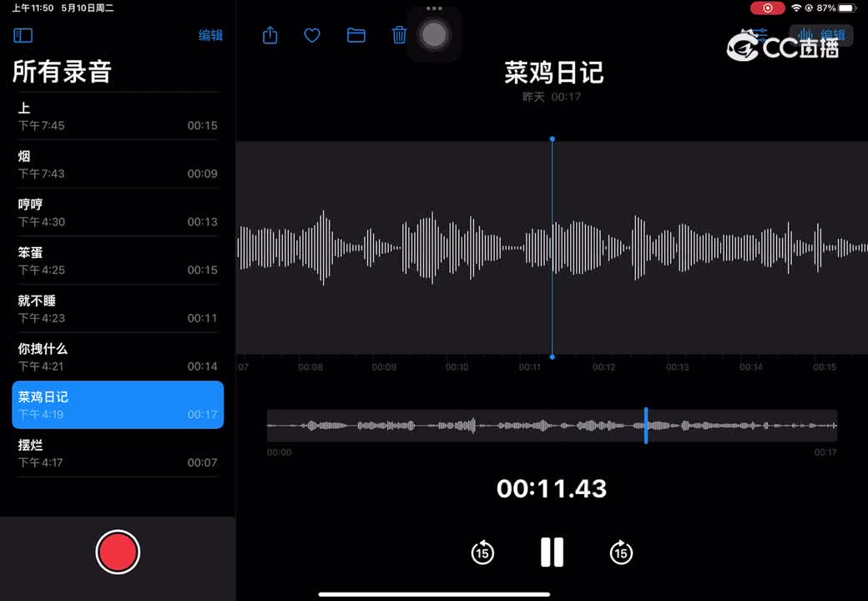Click the blue playhead on overview waveform

(x=646, y=425)
